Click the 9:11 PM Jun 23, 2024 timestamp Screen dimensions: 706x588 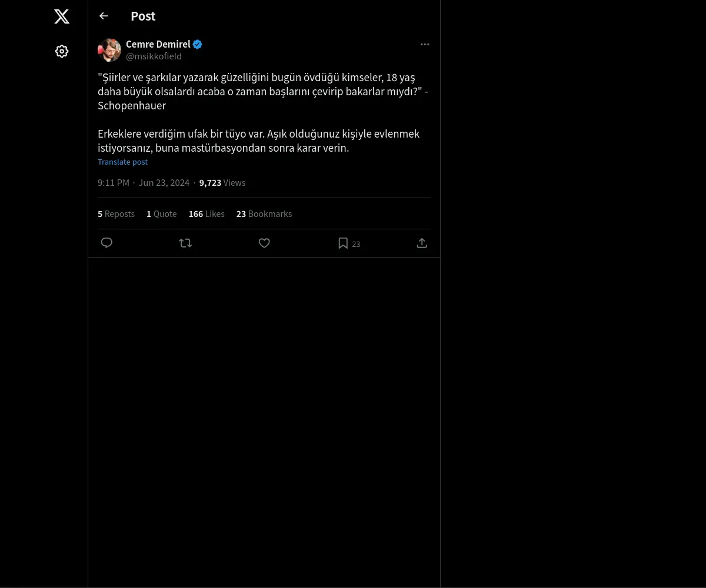[x=144, y=183]
